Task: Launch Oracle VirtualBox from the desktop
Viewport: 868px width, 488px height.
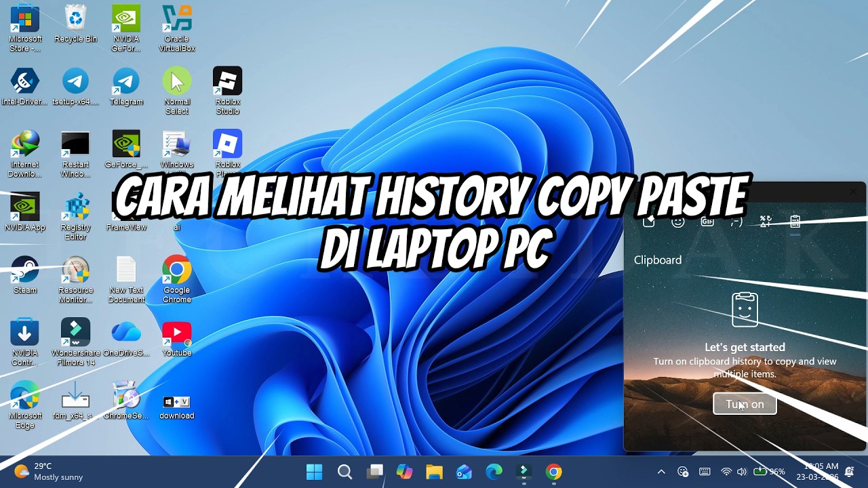Action: pos(177,28)
